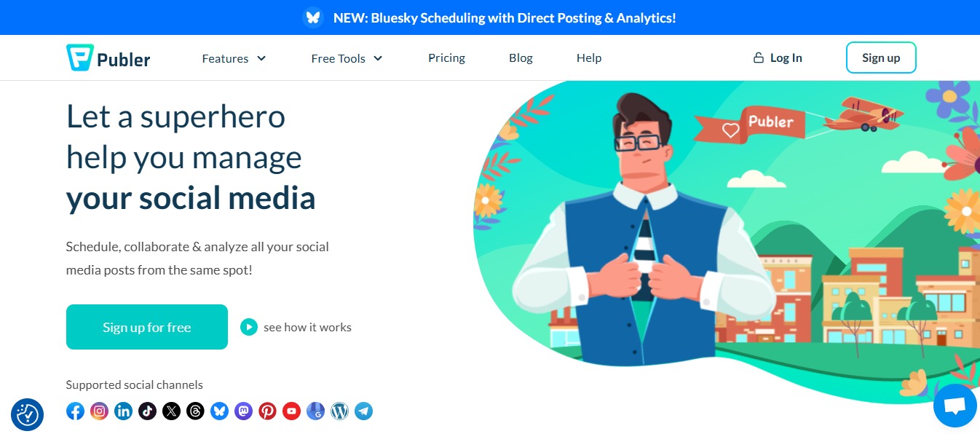Open the Bluesky channel icon
Screen dimensions: 980x442
coord(219,411)
